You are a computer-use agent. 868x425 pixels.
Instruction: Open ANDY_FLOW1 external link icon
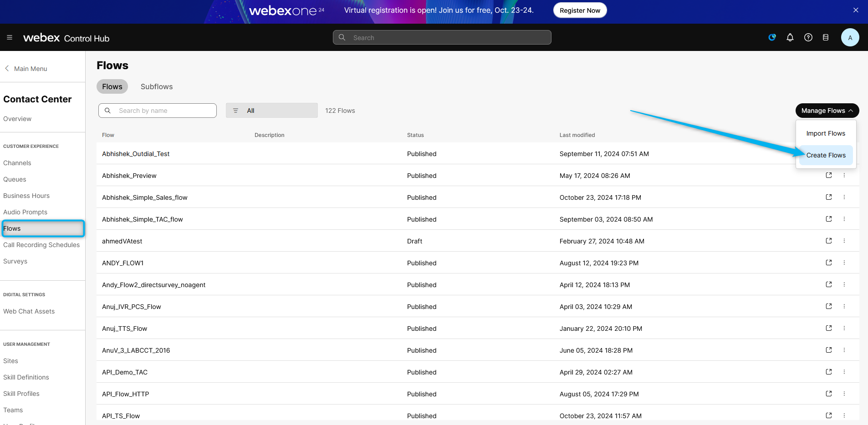829,263
